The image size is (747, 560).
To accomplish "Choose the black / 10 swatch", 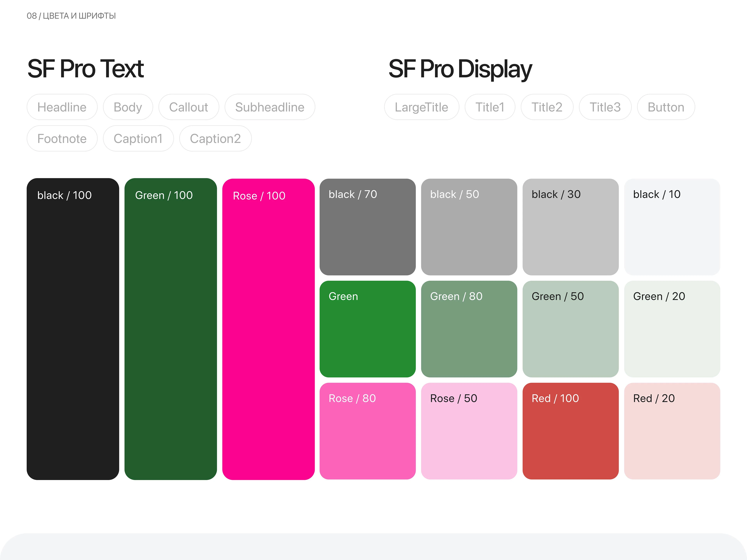I will (672, 227).
